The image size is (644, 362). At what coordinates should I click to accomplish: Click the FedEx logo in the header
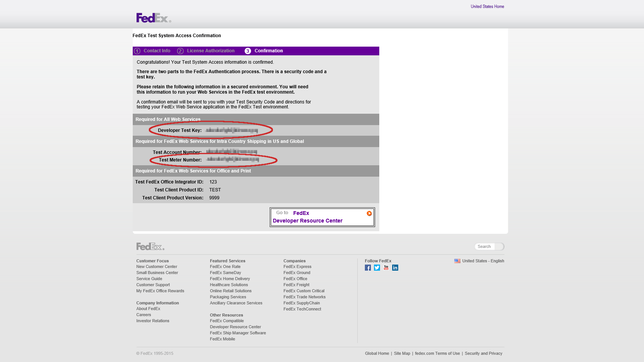click(154, 18)
